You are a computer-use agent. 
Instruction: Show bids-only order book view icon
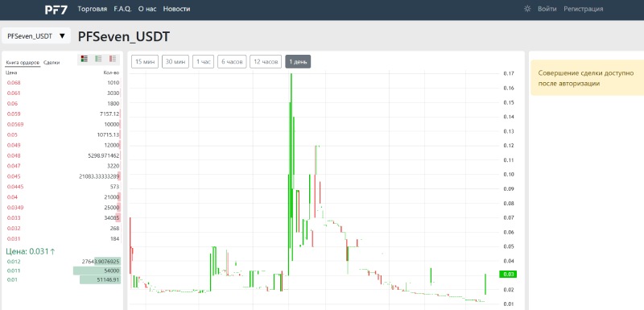coord(98,59)
